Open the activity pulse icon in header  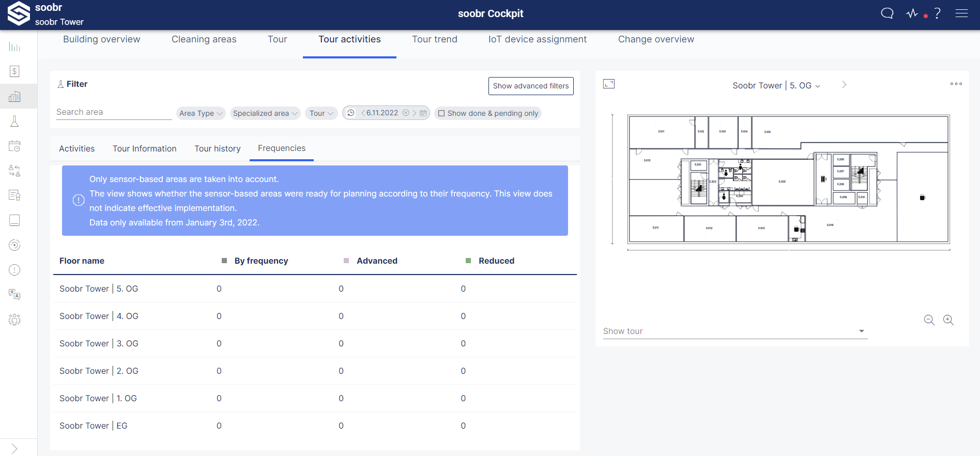click(912, 13)
